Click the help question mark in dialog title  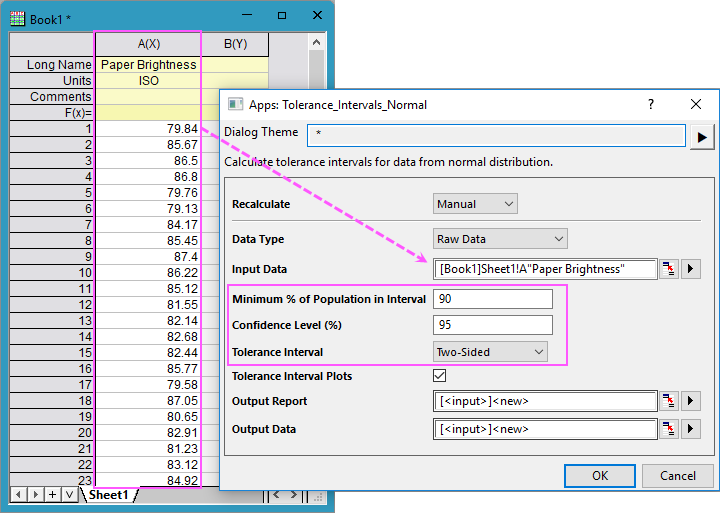pyautogui.click(x=651, y=104)
